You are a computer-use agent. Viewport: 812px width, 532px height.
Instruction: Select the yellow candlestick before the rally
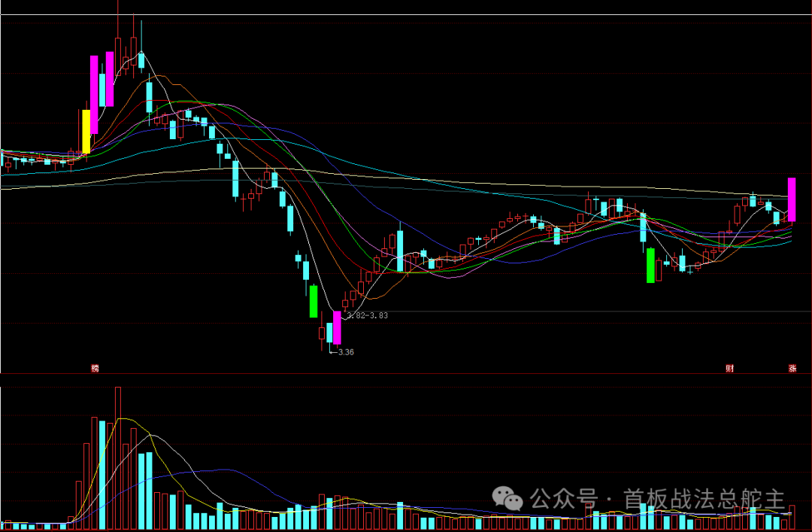[86, 131]
